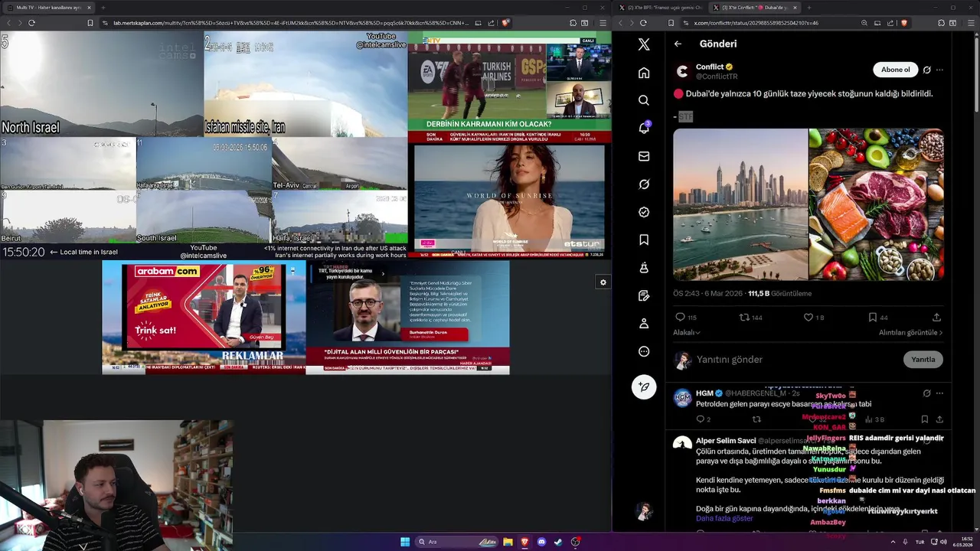The width and height of the screenshot is (980, 551).
Task: Open three-dot menu on Conflict post
Action: point(939,70)
